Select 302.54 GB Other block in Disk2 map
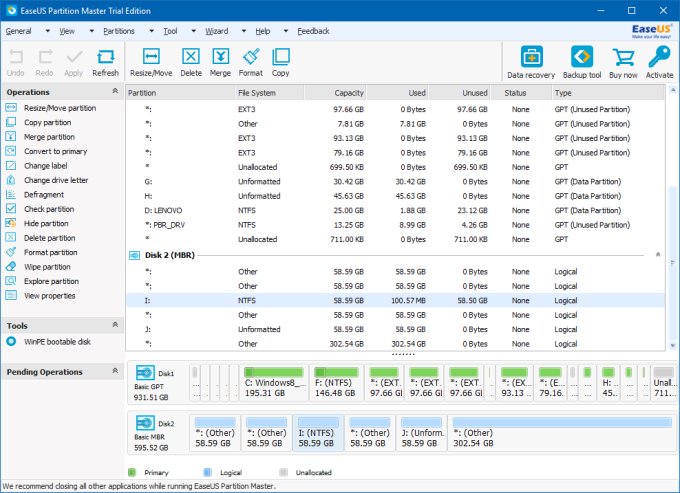Viewport: 680px width, 493px height. pos(562,433)
